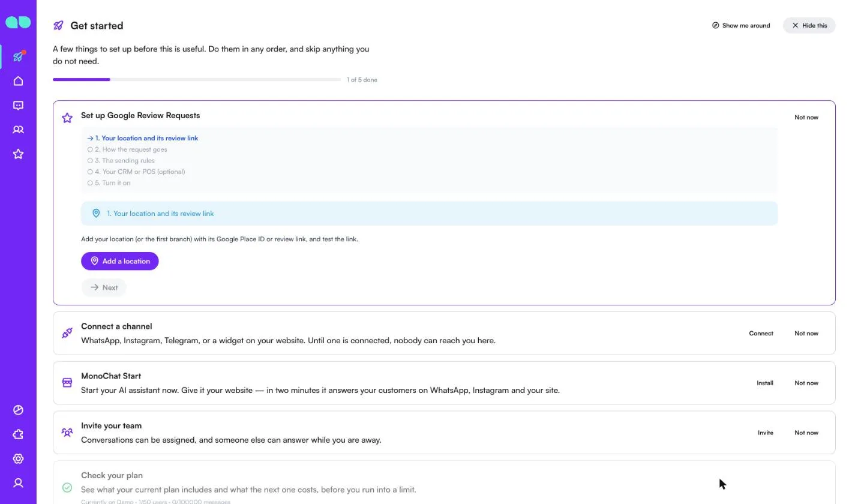The height and width of the screenshot is (504, 852).
Task: Click the '1. Your location and its review link' banner
Action: [x=429, y=214]
